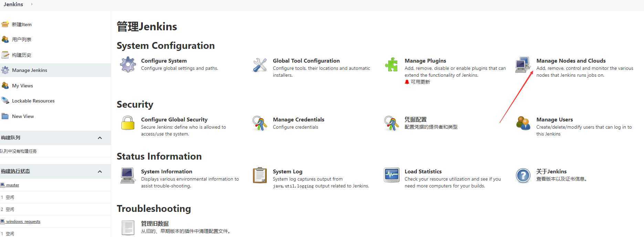Click the Manage Credentials keys icon
644x237 pixels.
[260, 123]
